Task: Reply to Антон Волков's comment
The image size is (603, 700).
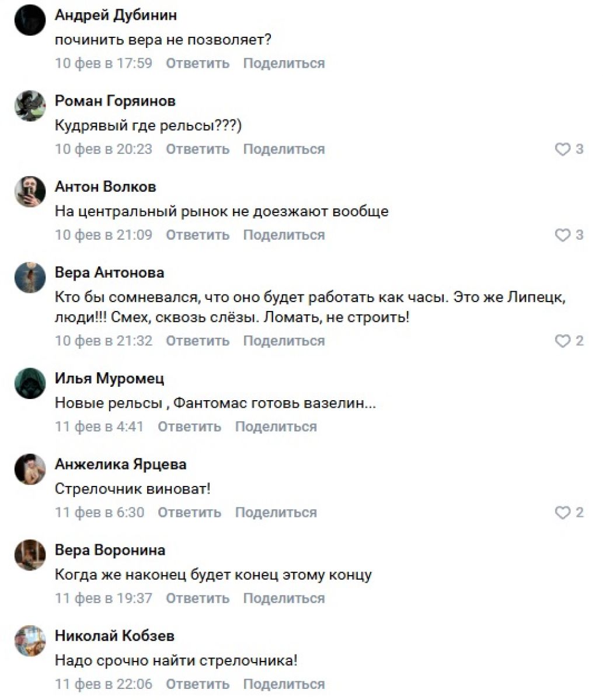Action: tap(197, 235)
